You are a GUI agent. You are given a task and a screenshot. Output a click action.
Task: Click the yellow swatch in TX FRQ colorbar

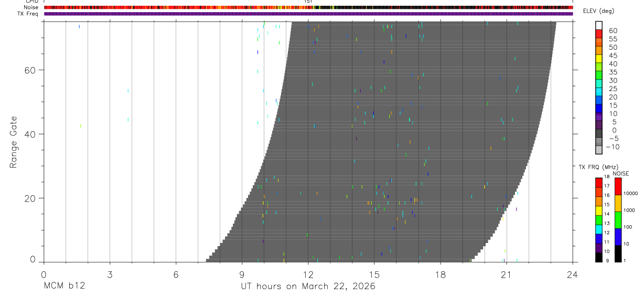[599, 211]
